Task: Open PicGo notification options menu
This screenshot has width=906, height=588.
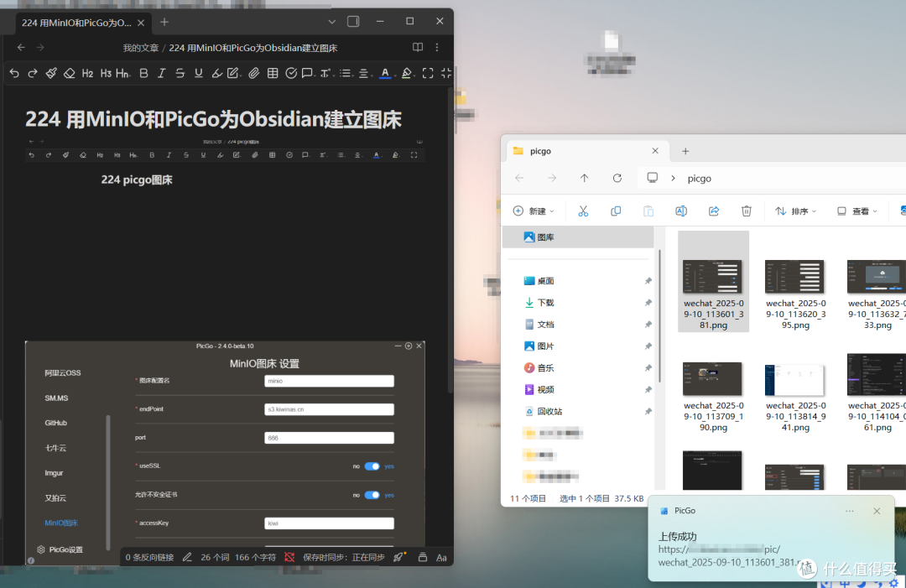Action: click(849, 511)
